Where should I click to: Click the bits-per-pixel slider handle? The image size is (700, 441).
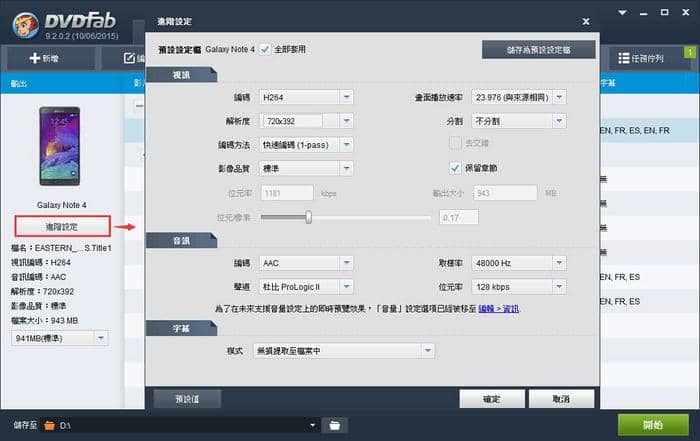tap(308, 217)
